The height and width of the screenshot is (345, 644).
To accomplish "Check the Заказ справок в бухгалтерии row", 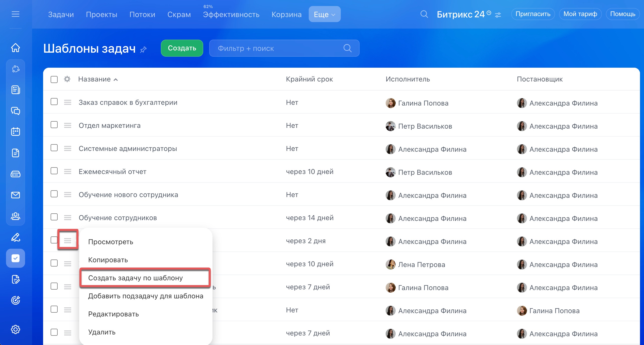I will click(x=54, y=102).
